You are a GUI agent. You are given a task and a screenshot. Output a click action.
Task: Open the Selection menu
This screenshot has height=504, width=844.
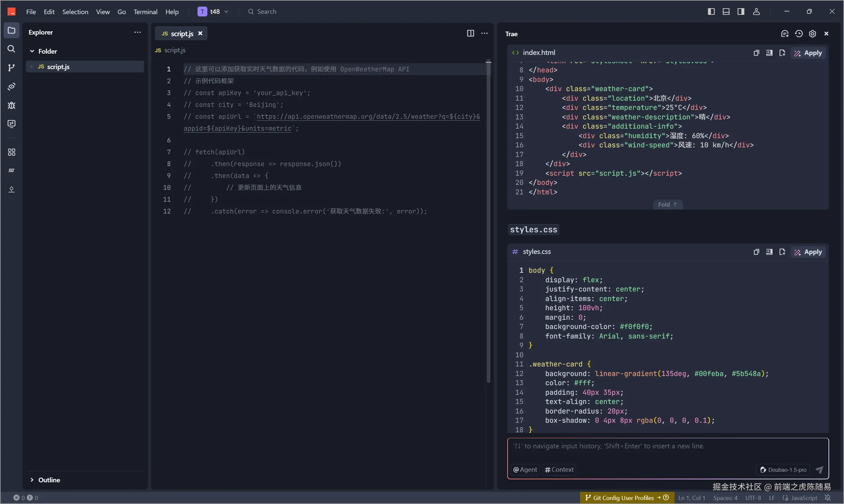coord(75,12)
